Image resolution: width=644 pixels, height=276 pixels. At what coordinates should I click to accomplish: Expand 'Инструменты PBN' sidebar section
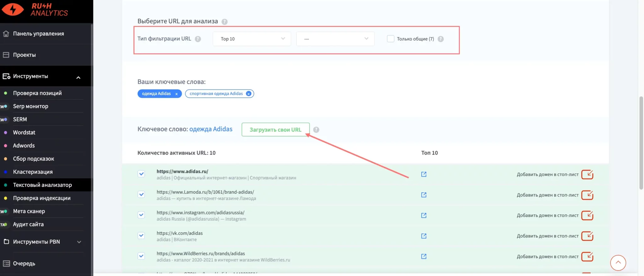[x=79, y=242]
